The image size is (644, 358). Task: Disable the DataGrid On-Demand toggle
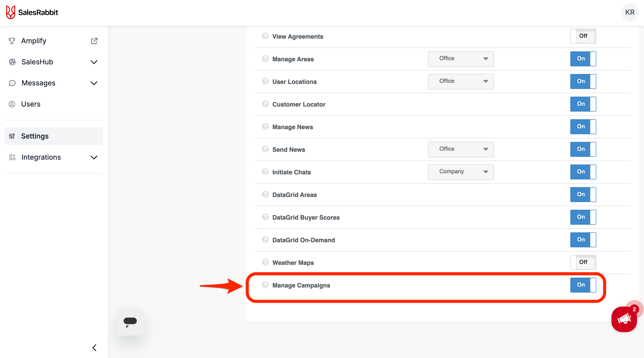pos(583,240)
